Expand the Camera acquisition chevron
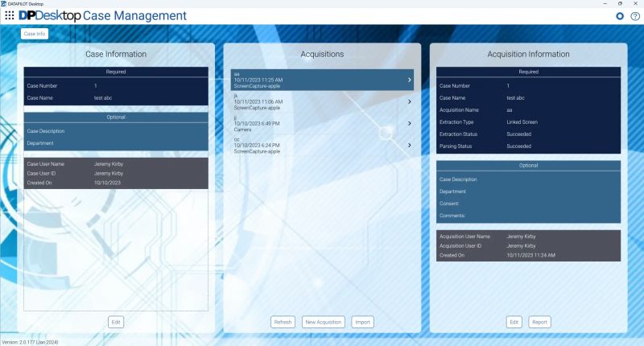The width and height of the screenshot is (644, 346). pyautogui.click(x=409, y=124)
